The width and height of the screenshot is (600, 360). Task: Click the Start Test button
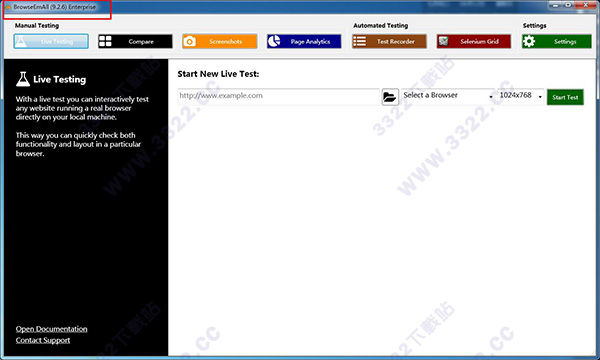pos(565,97)
